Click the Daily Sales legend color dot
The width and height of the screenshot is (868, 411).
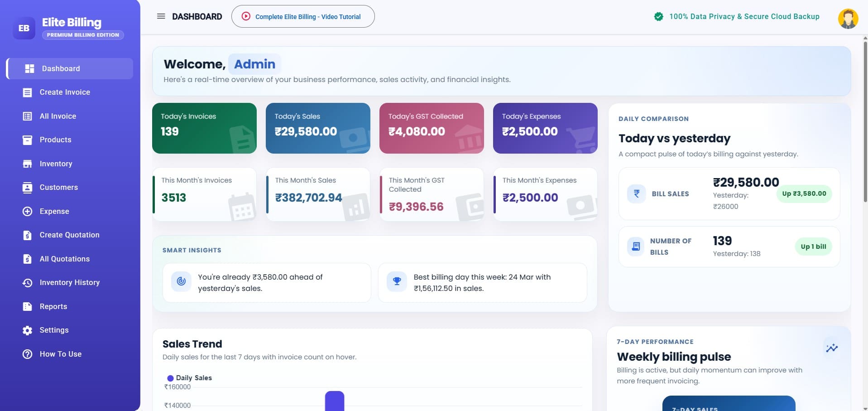point(170,377)
